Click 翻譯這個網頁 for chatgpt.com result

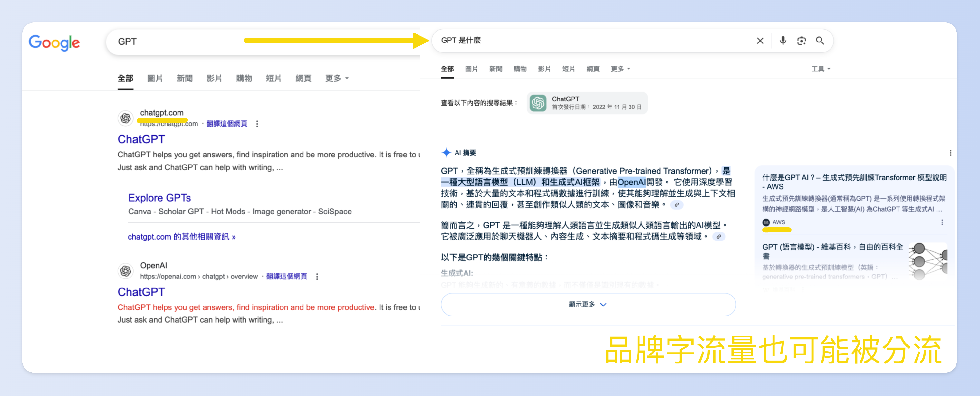pyautogui.click(x=227, y=124)
